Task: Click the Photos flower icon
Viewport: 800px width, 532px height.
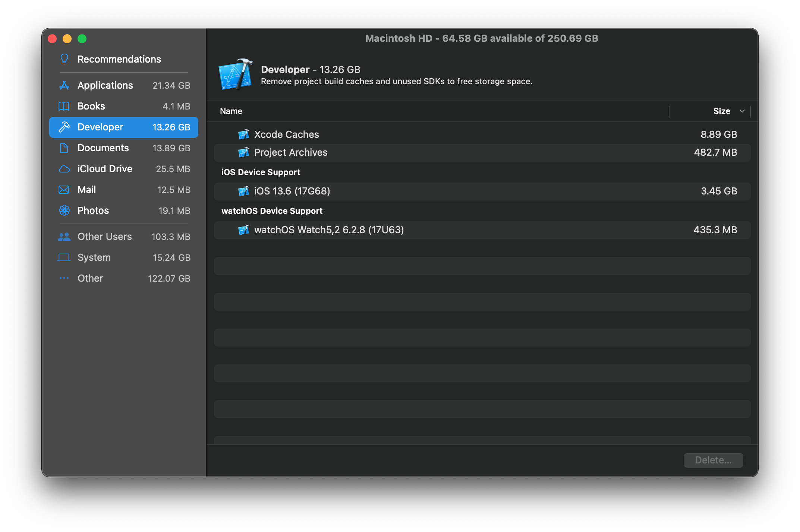Action: [x=64, y=210]
